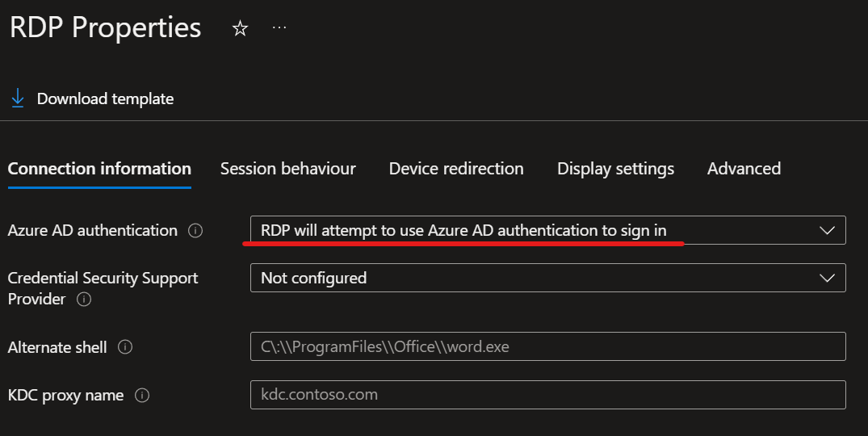868x436 pixels.
Task: Focus the KDC proxy name input field
Action: coord(548,395)
